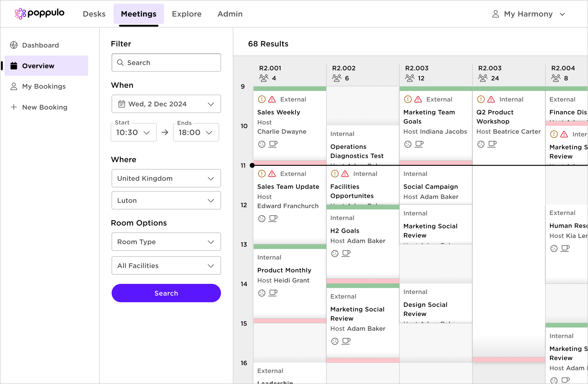Open the Explore tab
The image size is (588, 384).
click(x=187, y=14)
